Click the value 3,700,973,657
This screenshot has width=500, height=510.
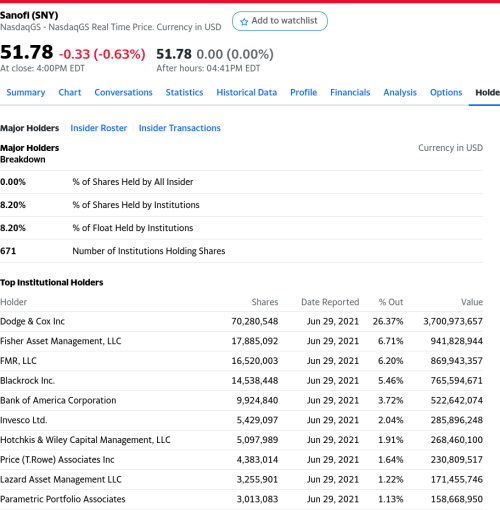point(453,321)
